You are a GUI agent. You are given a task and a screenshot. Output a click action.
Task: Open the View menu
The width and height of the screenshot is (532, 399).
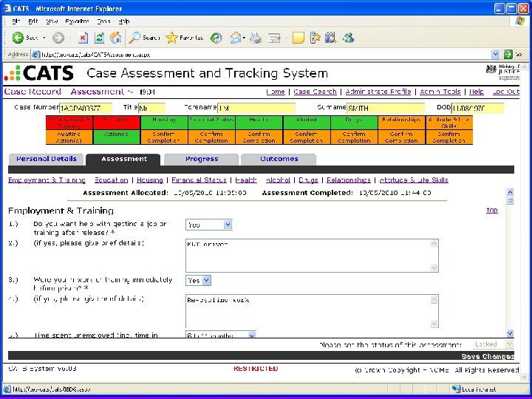[52, 21]
